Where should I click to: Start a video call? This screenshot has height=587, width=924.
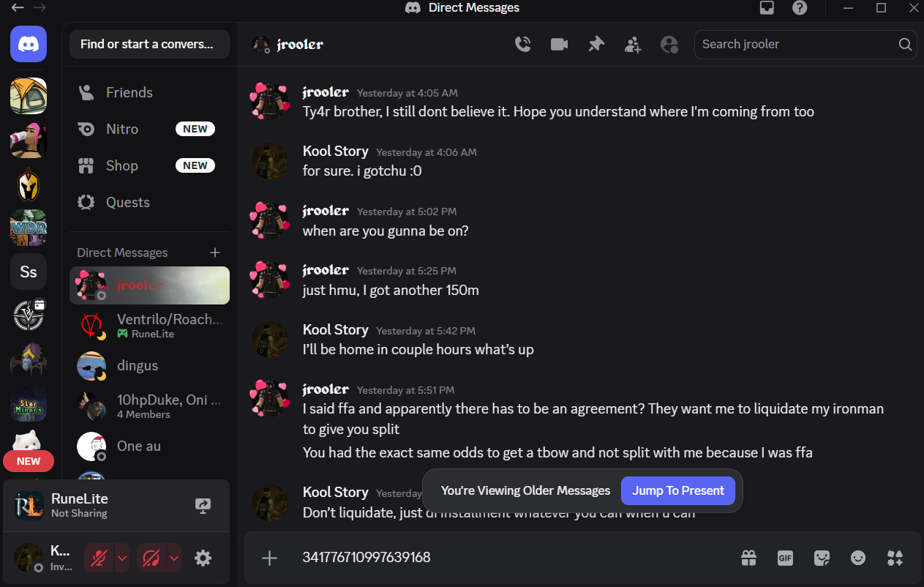[560, 44]
